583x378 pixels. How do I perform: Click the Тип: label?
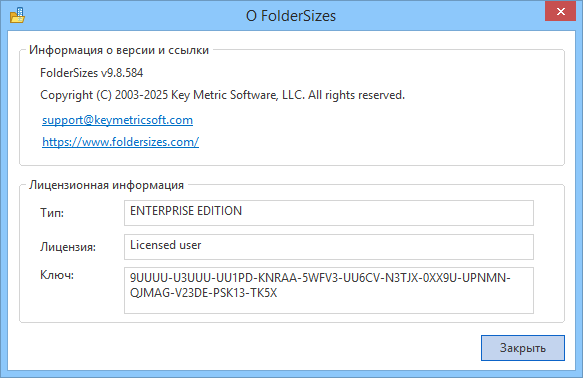(x=52, y=213)
